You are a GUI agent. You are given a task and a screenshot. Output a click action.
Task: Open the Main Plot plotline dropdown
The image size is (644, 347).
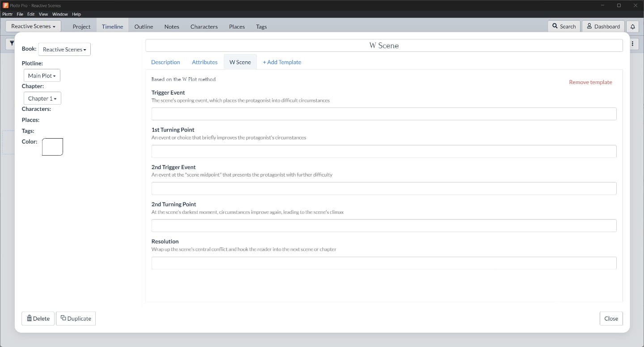click(42, 76)
